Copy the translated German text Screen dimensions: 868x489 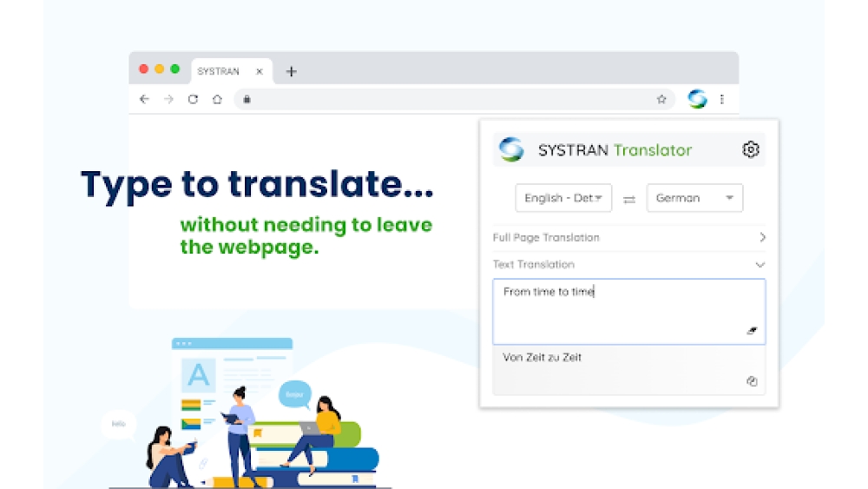(752, 381)
